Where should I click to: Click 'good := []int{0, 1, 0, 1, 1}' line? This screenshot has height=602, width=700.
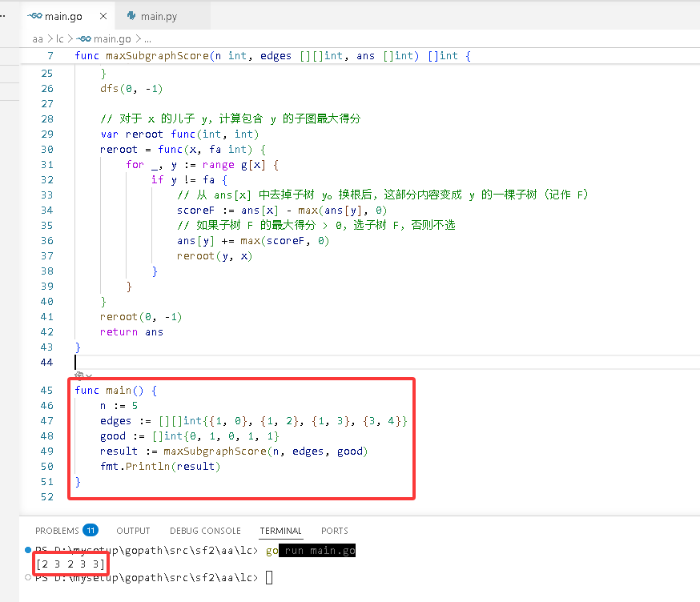[x=190, y=436]
